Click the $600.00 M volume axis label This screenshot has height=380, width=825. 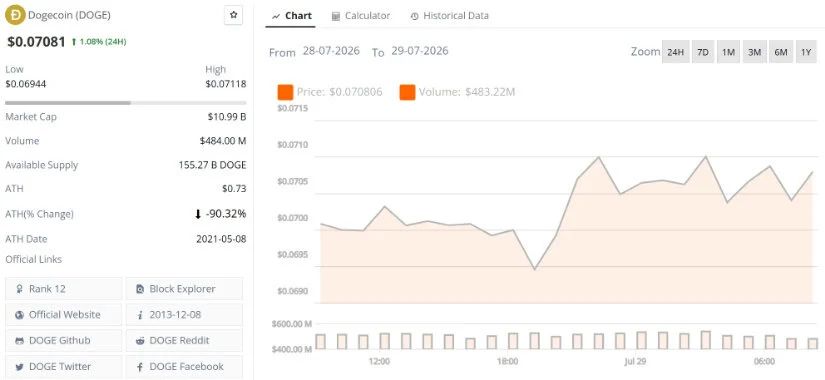click(x=291, y=324)
